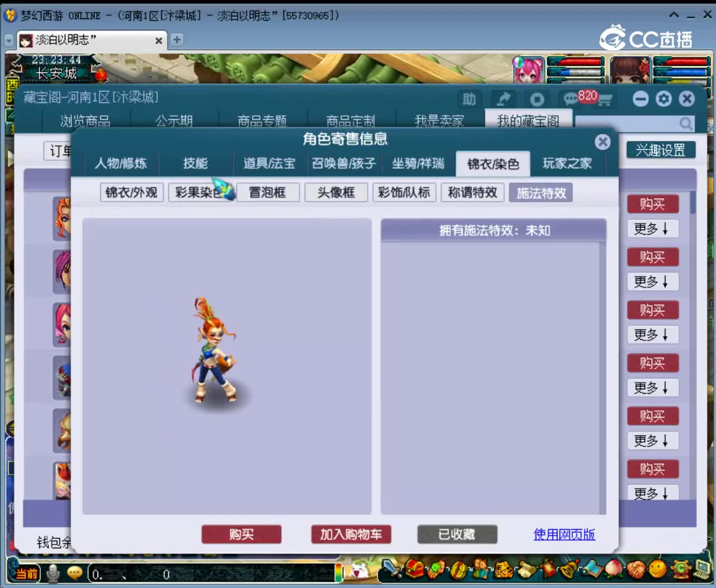The height and width of the screenshot is (588, 716).
Task: Expand second 更多 arrow in background list
Action: 652,282
